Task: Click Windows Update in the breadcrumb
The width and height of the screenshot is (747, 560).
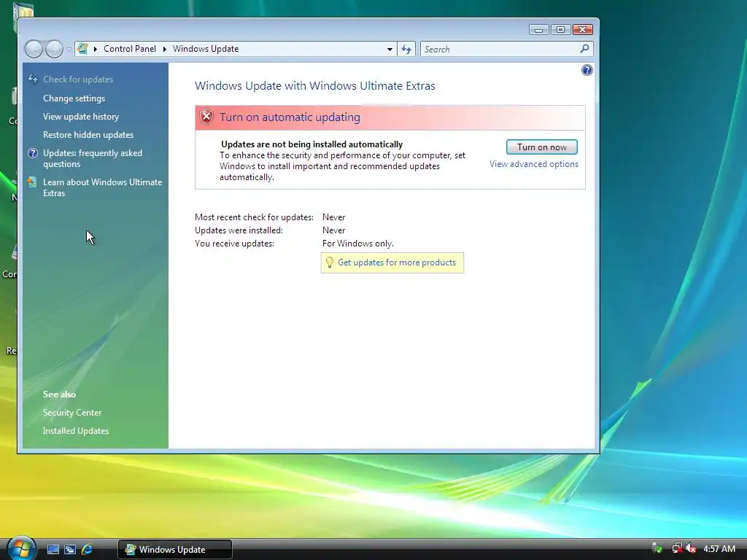Action: (x=205, y=49)
